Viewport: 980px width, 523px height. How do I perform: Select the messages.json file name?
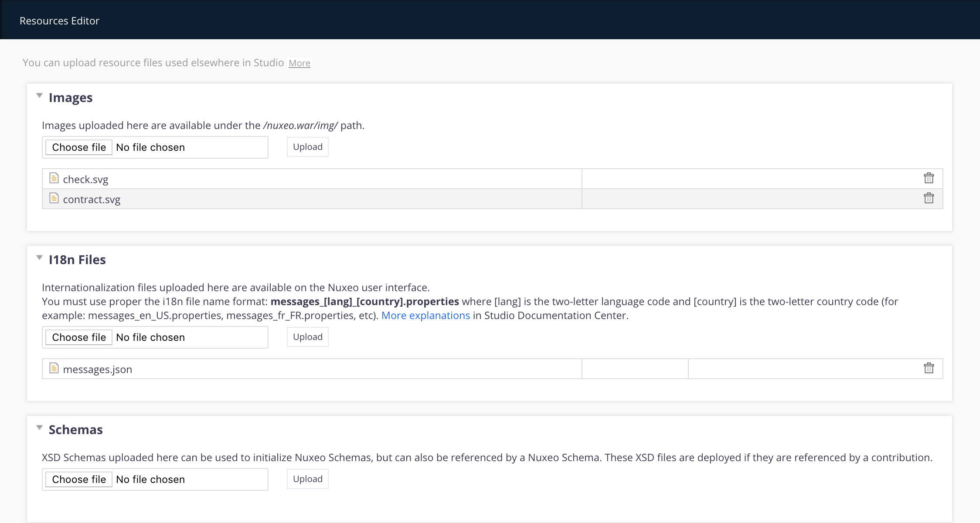pyautogui.click(x=98, y=369)
